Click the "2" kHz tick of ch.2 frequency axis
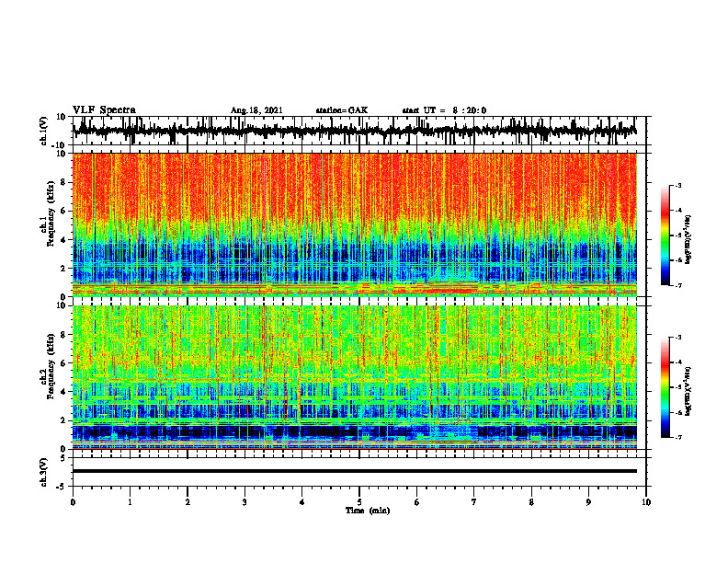Image resolution: width=728 pixels, height=563 pixels. 63,419
